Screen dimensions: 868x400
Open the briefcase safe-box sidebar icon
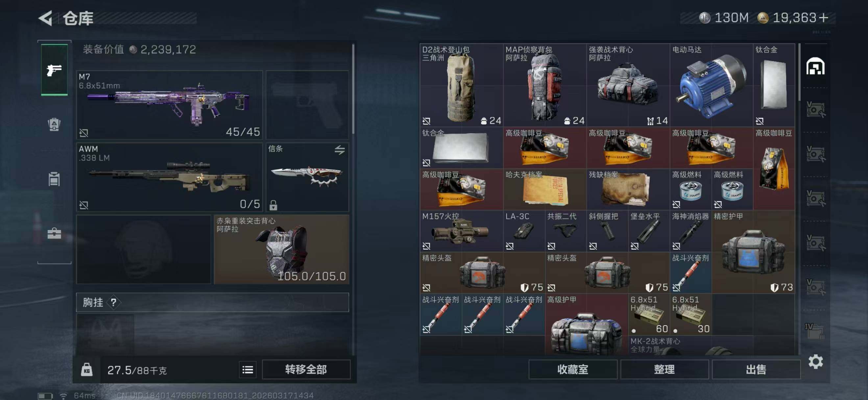54,233
